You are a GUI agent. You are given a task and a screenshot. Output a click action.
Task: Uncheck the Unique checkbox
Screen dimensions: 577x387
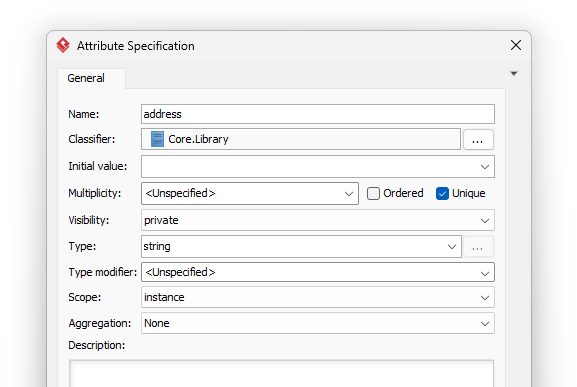pos(442,194)
